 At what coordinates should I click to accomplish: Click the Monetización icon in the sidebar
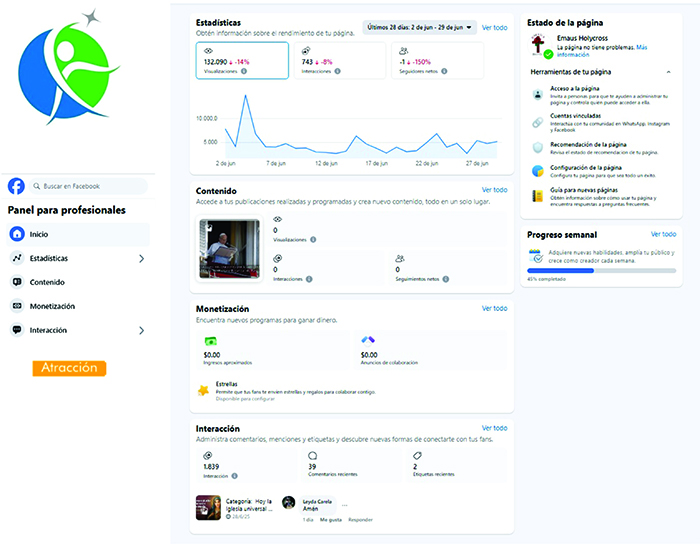(17, 306)
